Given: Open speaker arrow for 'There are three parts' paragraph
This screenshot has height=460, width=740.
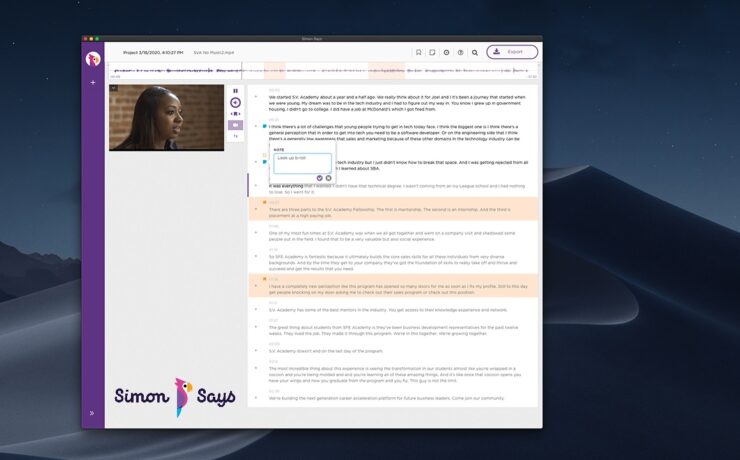Looking at the screenshot, I should tap(256, 209).
